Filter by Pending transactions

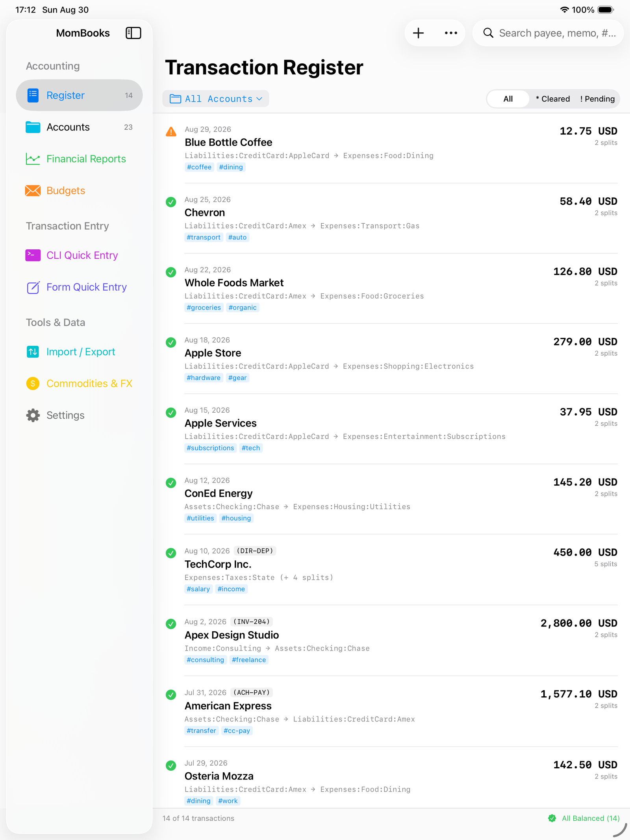pyautogui.click(x=597, y=99)
